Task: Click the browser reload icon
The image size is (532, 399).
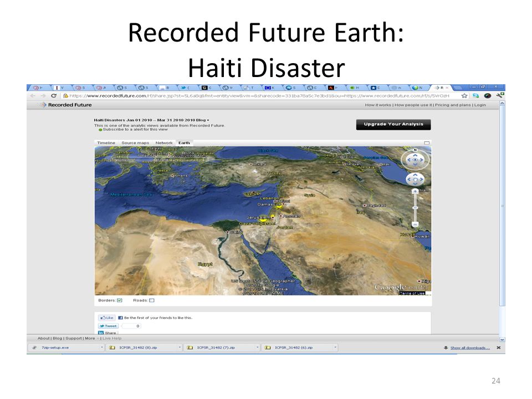Action: 54,96
